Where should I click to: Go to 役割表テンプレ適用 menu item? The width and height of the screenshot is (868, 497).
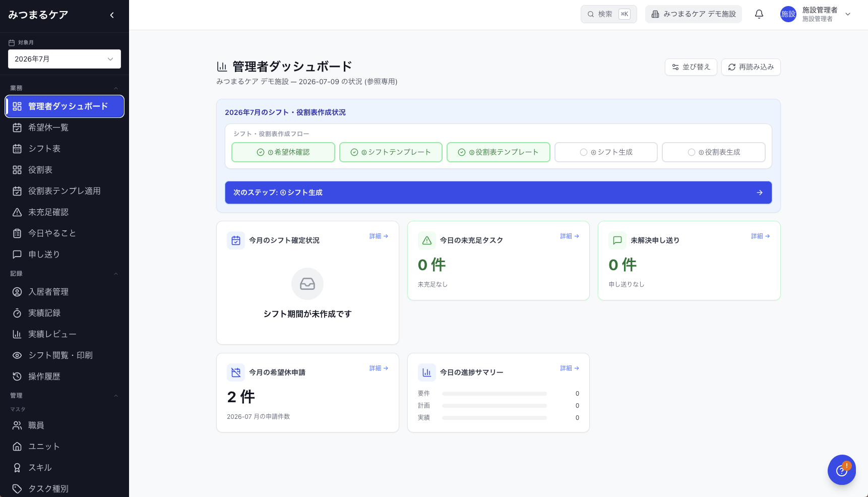click(65, 191)
